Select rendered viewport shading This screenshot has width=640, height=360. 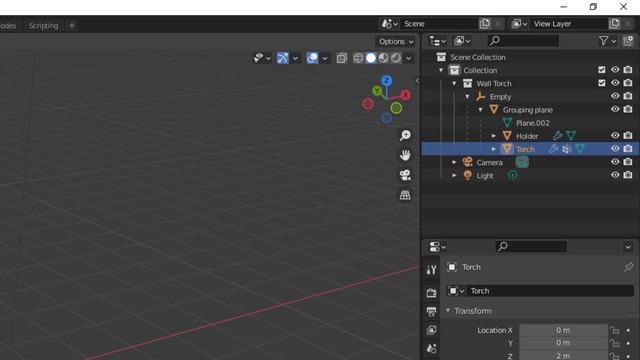point(396,58)
